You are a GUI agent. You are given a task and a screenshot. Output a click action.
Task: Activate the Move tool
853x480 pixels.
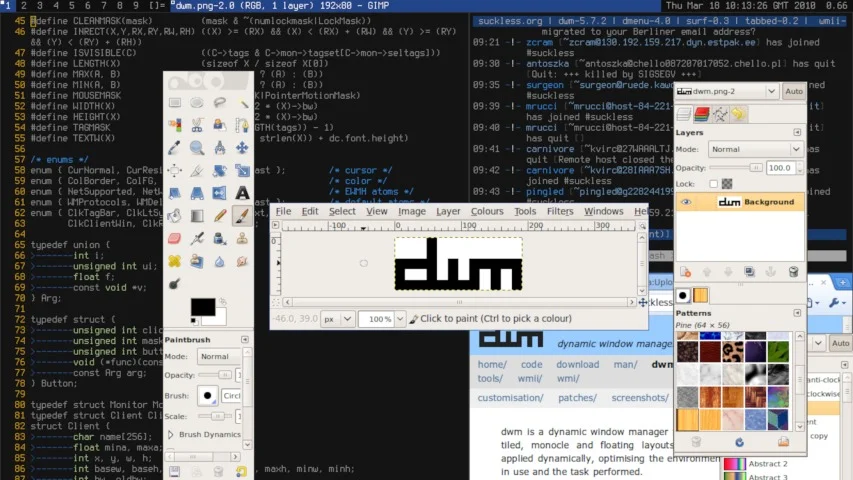[x=242, y=147]
